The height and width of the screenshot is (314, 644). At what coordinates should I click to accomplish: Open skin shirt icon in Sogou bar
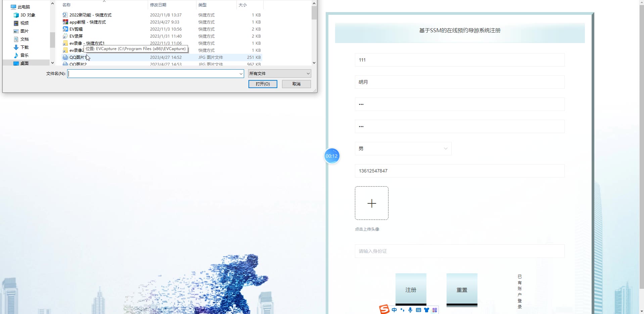[x=426, y=310]
